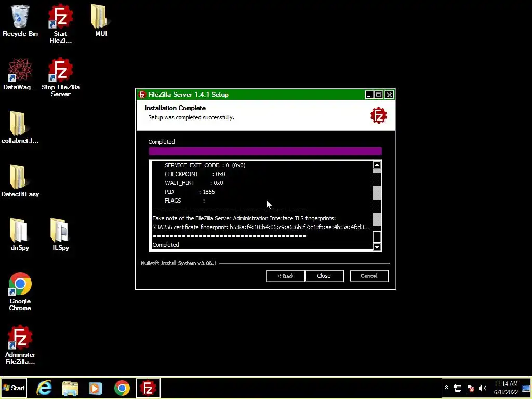
Task: Click the Cancel button in setup
Action: (369, 276)
